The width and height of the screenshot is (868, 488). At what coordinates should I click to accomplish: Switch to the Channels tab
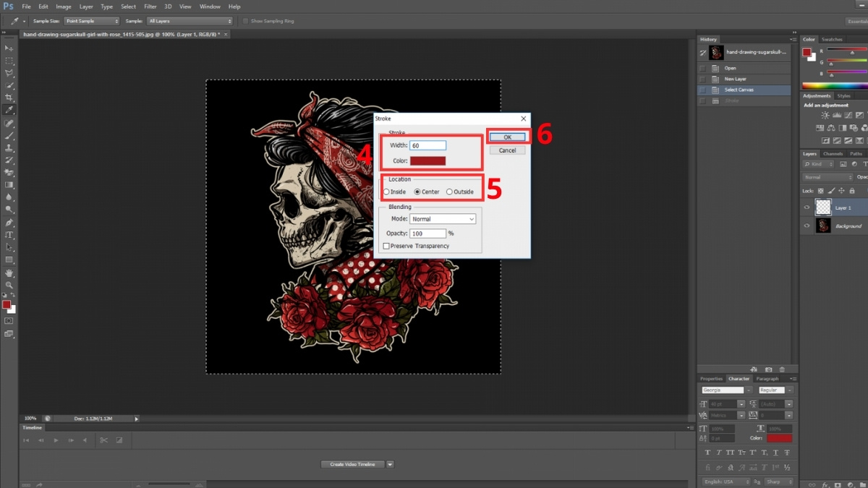click(x=833, y=153)
